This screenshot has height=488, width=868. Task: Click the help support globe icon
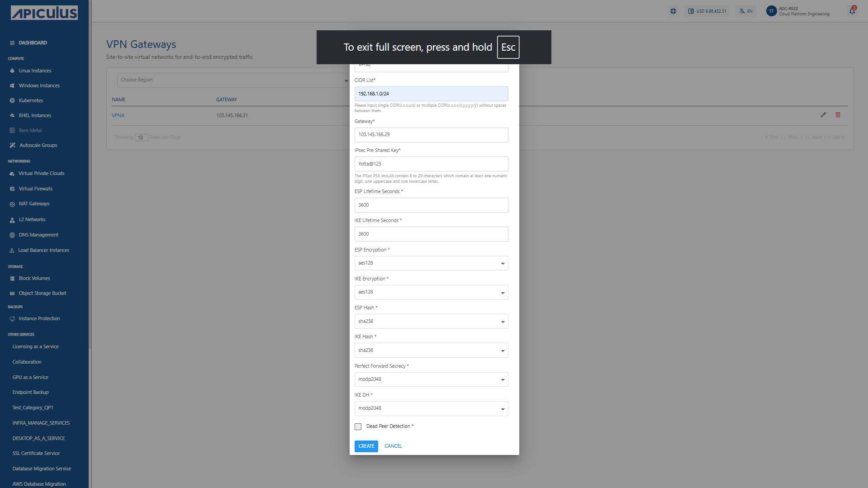[x=673, y=11]
